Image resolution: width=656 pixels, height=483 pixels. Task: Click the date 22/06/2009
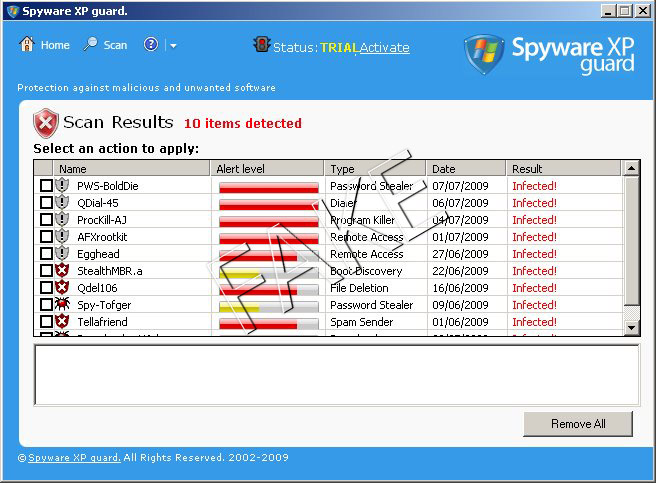click(x=460, y=271)
